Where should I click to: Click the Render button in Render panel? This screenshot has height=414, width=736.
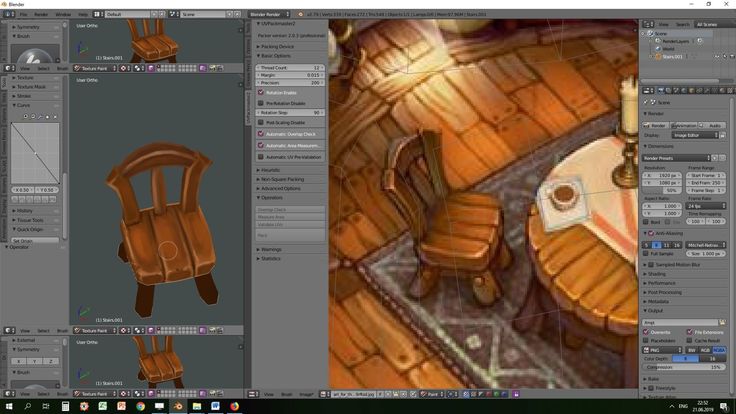(x=655, y=126)
